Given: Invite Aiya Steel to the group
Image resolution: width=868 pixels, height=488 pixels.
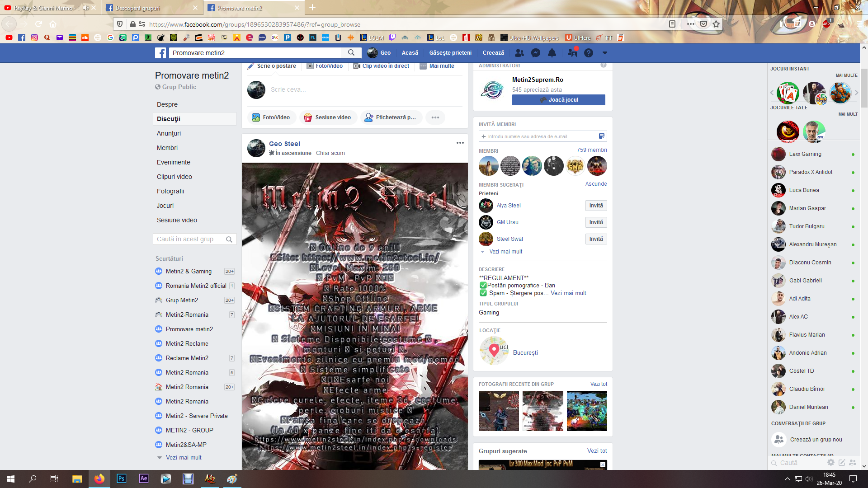Looking at the screenshot, I should [x=596, y=206].
